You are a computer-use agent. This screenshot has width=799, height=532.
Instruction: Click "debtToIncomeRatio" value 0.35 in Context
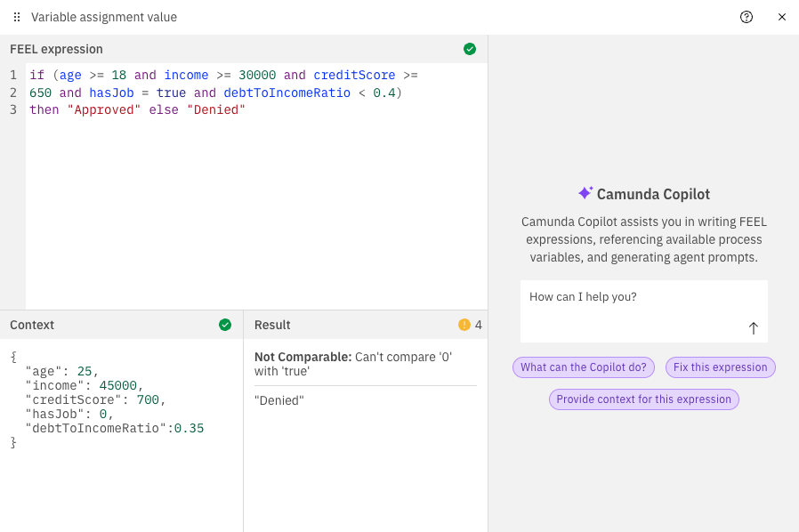(189, 428)
